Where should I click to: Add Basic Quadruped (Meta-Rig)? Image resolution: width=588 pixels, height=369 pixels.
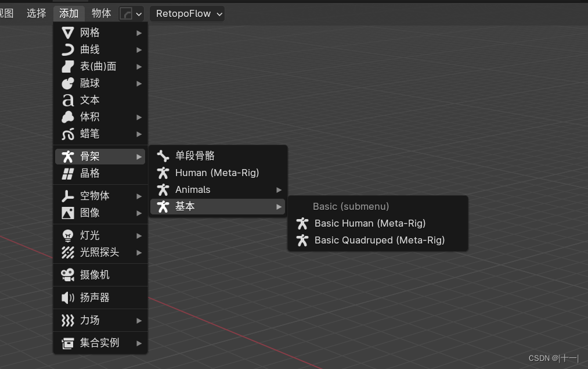point(378,240)
